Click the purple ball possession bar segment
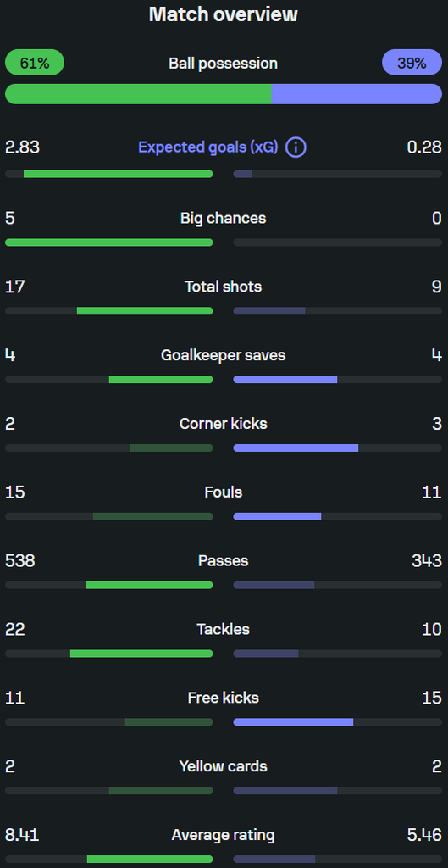448x868 pixels. 357,94
